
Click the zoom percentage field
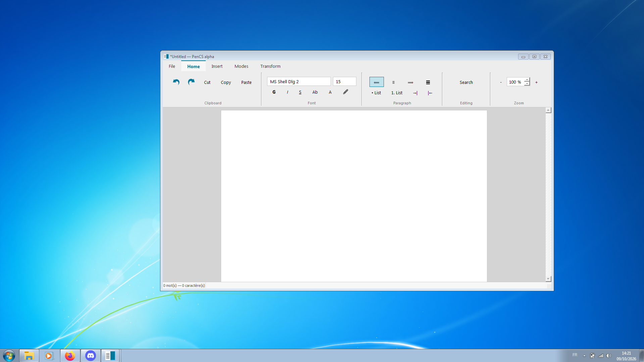click(x=515, y=82)
